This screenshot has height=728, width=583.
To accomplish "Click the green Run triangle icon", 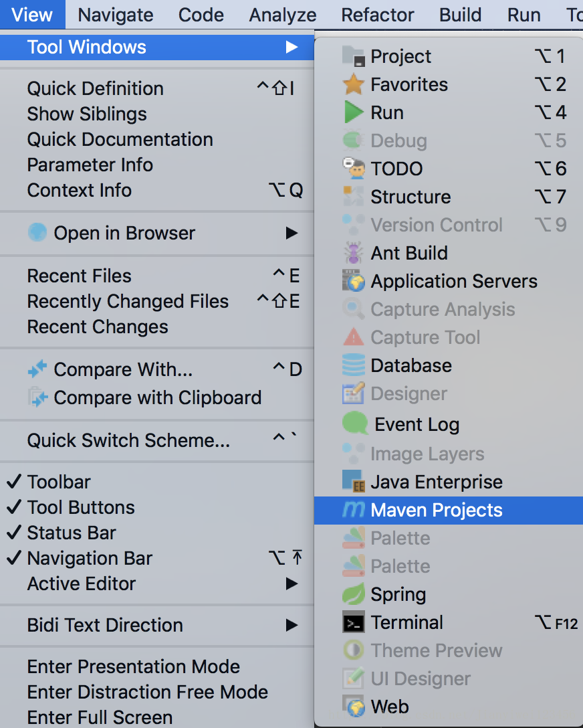I will (354, 112).
